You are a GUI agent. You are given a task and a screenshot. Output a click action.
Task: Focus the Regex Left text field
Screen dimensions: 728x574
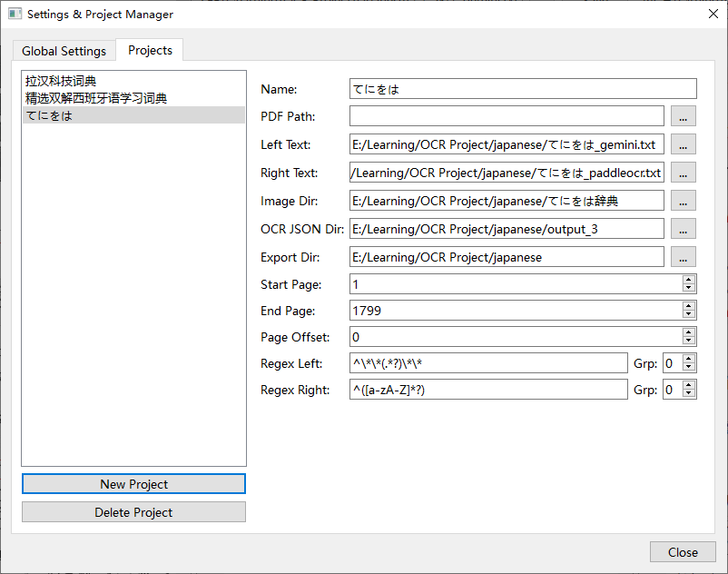[487, 363]
